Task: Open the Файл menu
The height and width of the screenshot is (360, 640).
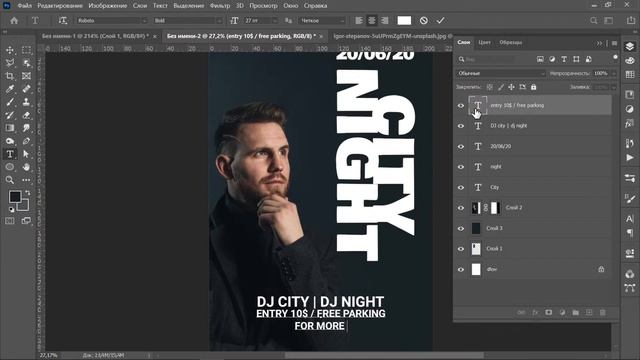Action: (24, 6)
